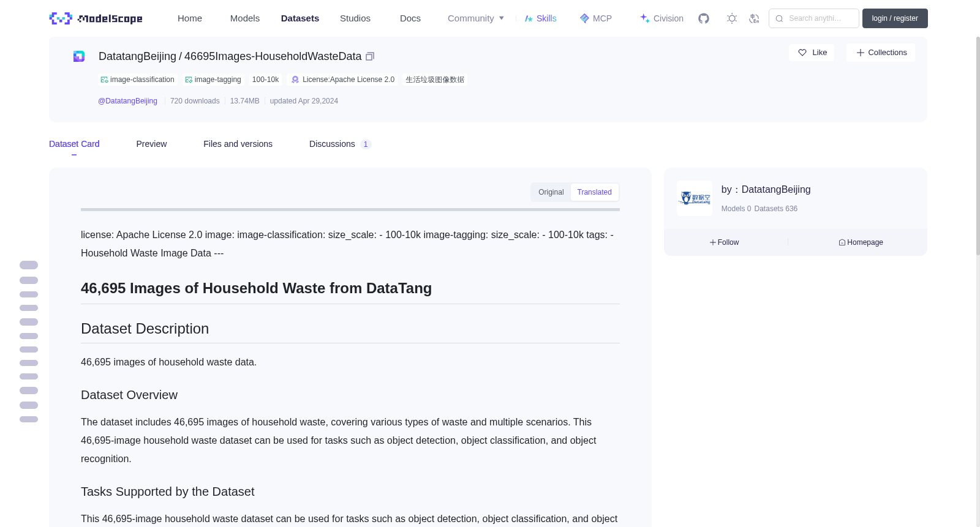Viewport: 980px width, 527px height.
Task: Select the 生活垃圾图像数据 tag
Action: point(435,80)
